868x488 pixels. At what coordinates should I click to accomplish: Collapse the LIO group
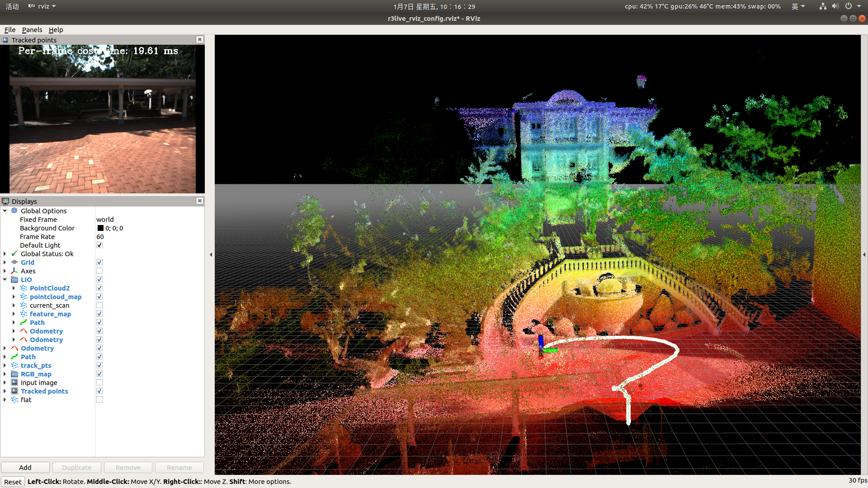[x=5, y=279]
